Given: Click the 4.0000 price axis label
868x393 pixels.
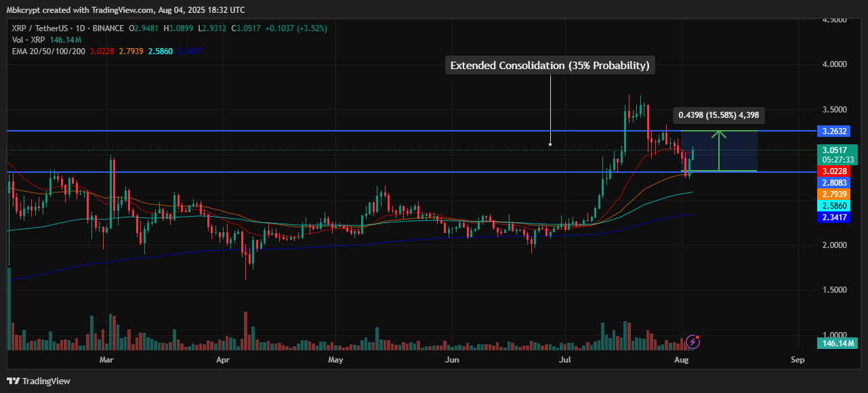Looking at the screenshot, I should 835,65.
